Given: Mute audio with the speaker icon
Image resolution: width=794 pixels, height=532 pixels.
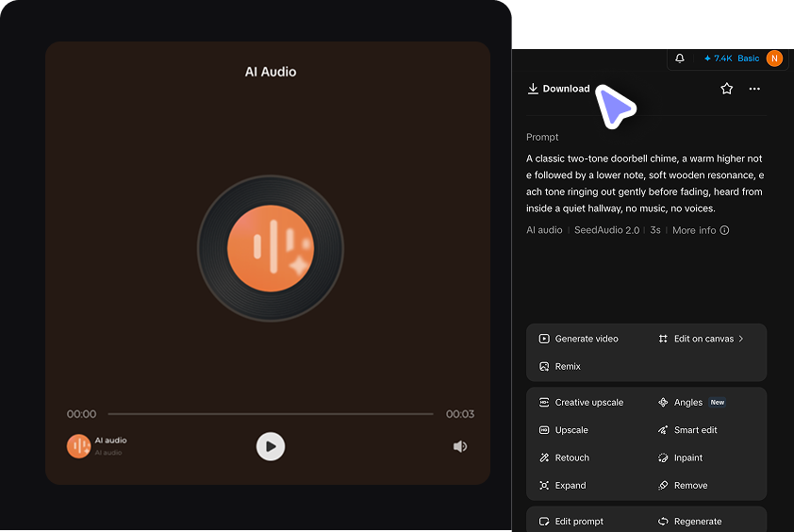Looking at the screenshot, I should pos(460,446).
